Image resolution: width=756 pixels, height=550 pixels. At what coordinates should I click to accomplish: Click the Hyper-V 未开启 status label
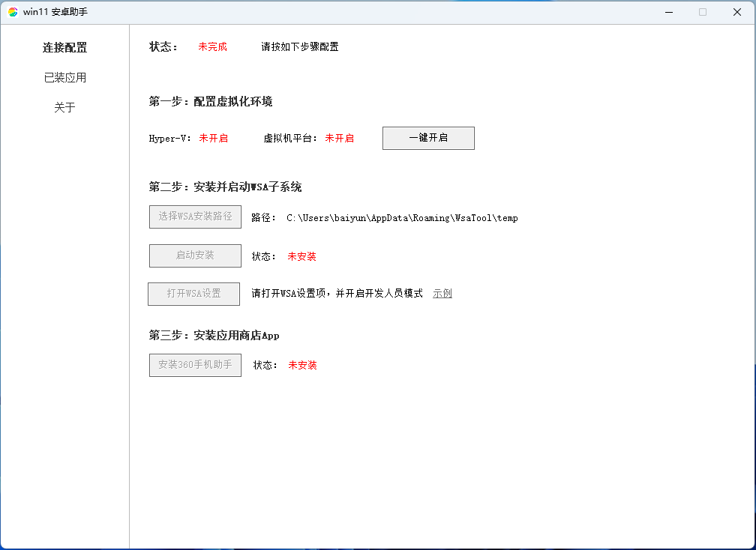[214, 138]
